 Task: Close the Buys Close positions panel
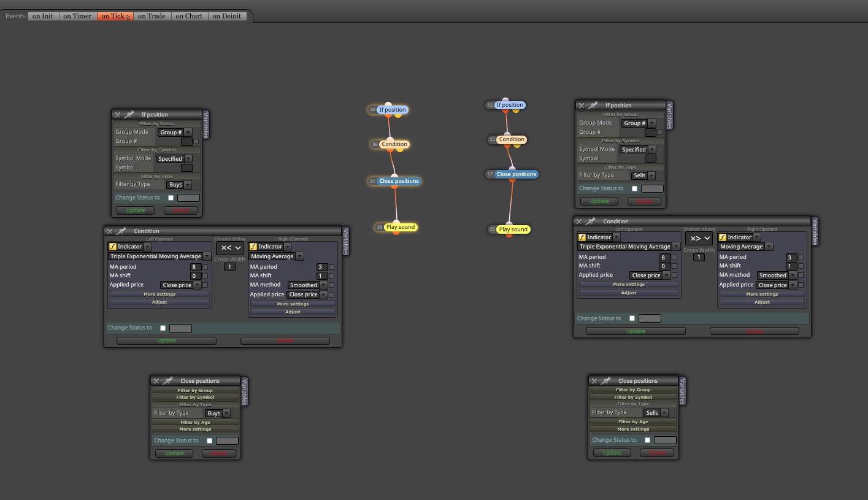[156, 381]
